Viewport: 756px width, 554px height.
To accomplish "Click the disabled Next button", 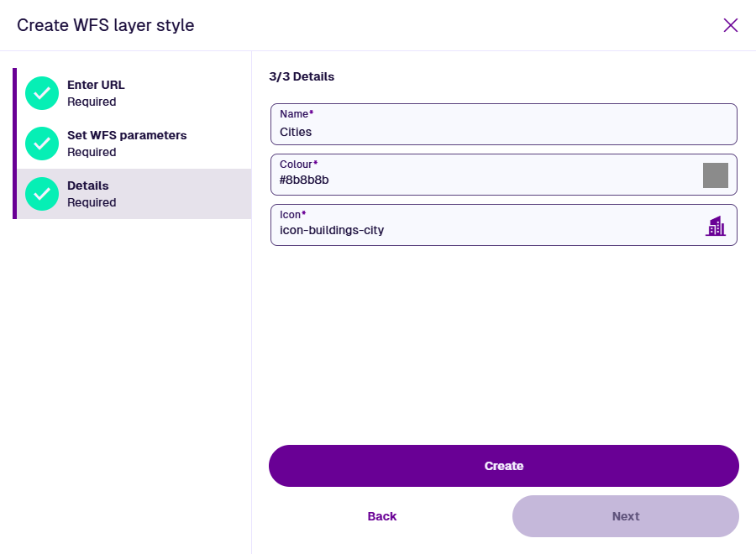I will [x=626, y=516].
